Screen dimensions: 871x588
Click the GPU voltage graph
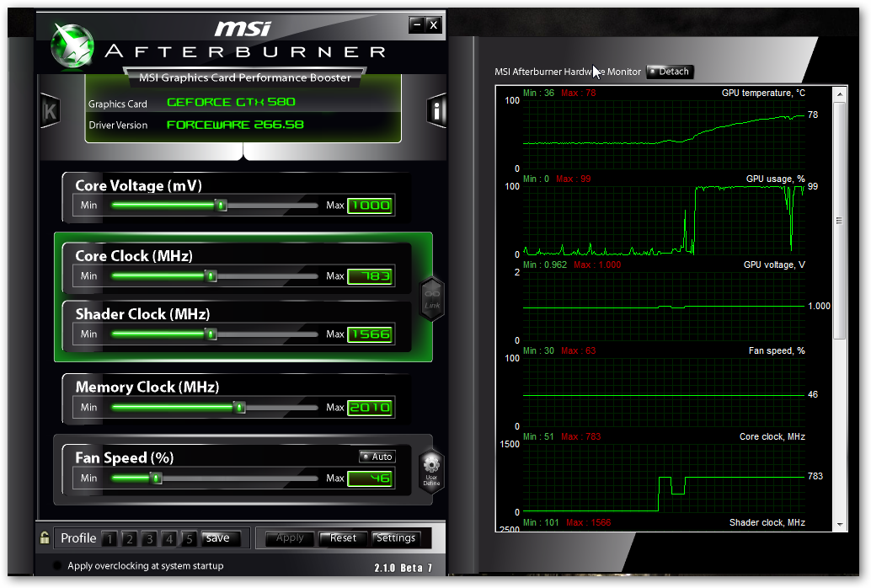(x=664, y=307)
